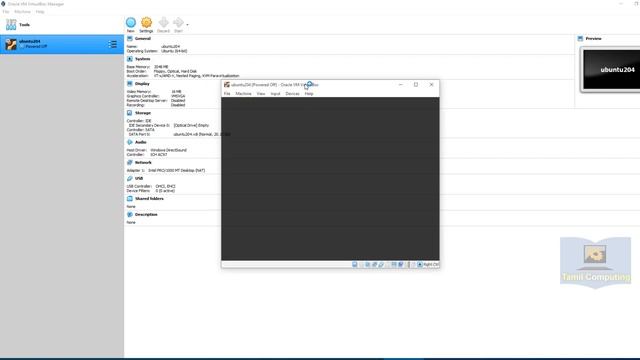Click the Description section icon
The height and width of the screenshot is (360, 640).
(129, 214)
